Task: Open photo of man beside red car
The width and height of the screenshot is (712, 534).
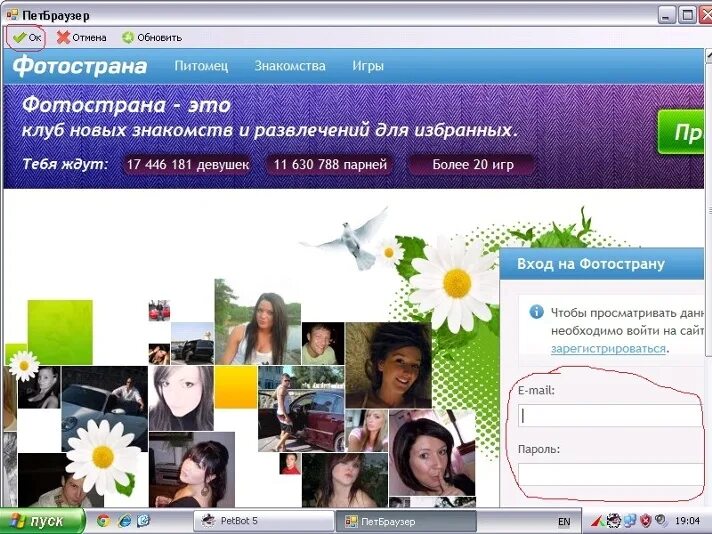Action: coord(301,409)
